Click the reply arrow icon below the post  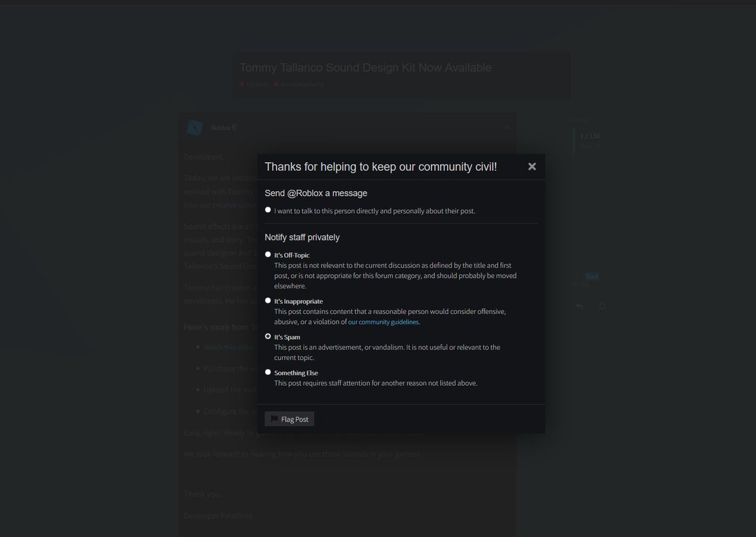tap(579, 306)
